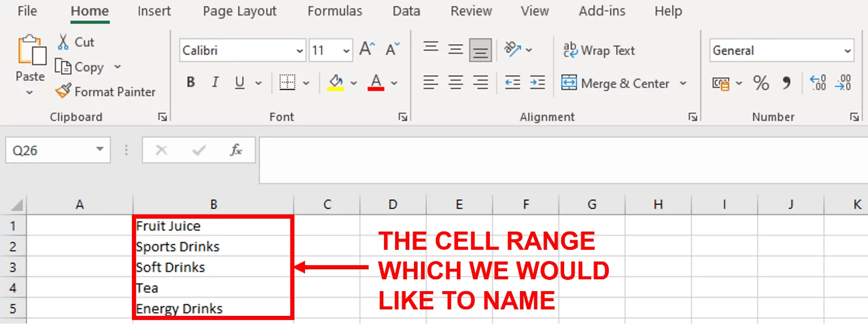This screenshot has width=868, height=330.
Task: Click the Cancel X in formula bar
Action: pyautogui.click(x=161, y=150)
